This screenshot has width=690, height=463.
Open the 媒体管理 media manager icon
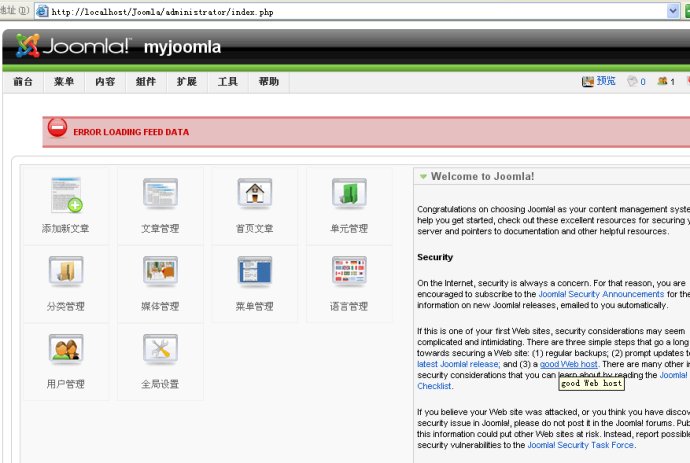pos(160,271)
